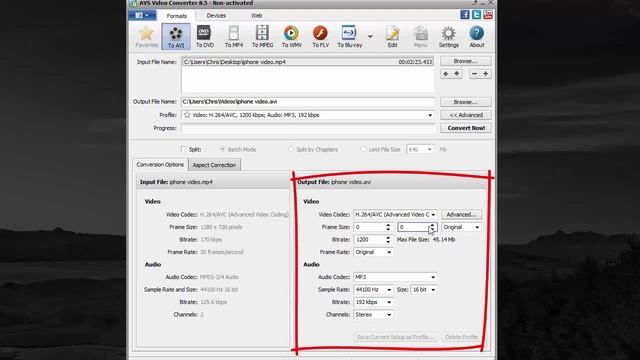The width and height of the screenshot is (640, 360).
Task: Remove input file with minus button
Action: 474,74
